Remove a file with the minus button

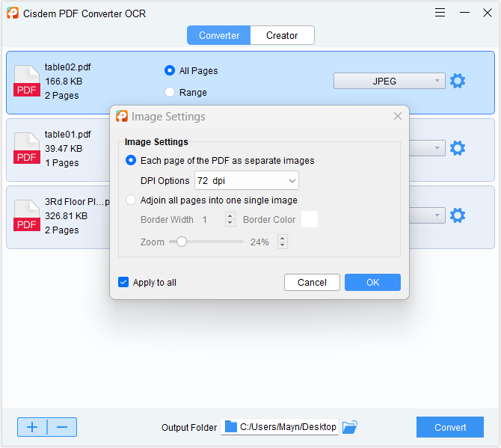(x=62, y=427)
